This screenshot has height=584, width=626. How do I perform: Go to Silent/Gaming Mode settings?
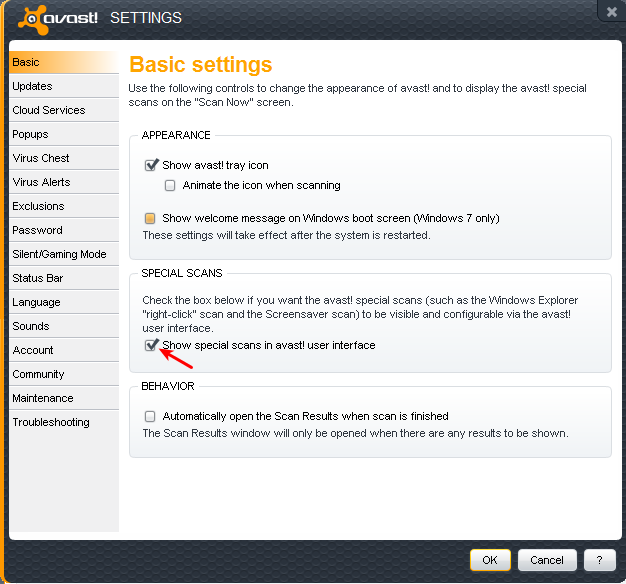coord(64,254)
